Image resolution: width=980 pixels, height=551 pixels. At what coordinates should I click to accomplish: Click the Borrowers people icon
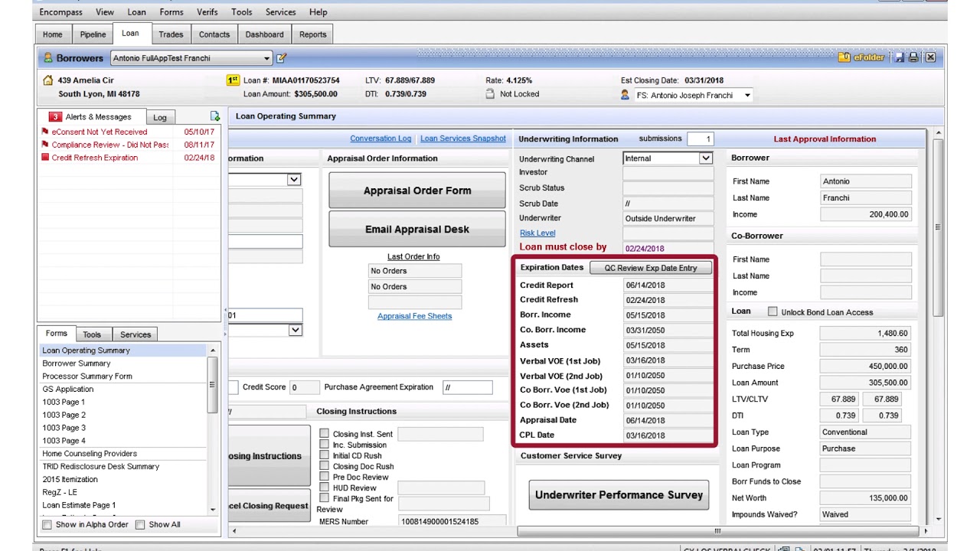click(47, 58)
